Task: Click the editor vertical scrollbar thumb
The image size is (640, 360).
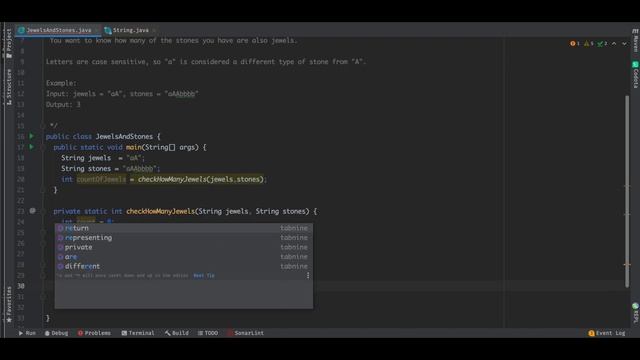Action: (627, 191)
